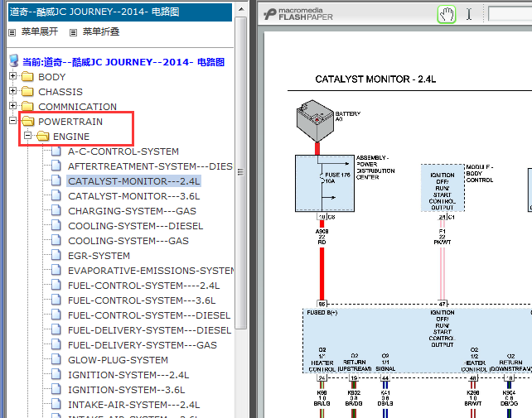The height and width of the screenshot is (418, 532).
Task: Open A-C-CONTROL-SYSTEM diagram
Action: click(x=123, y=151)
